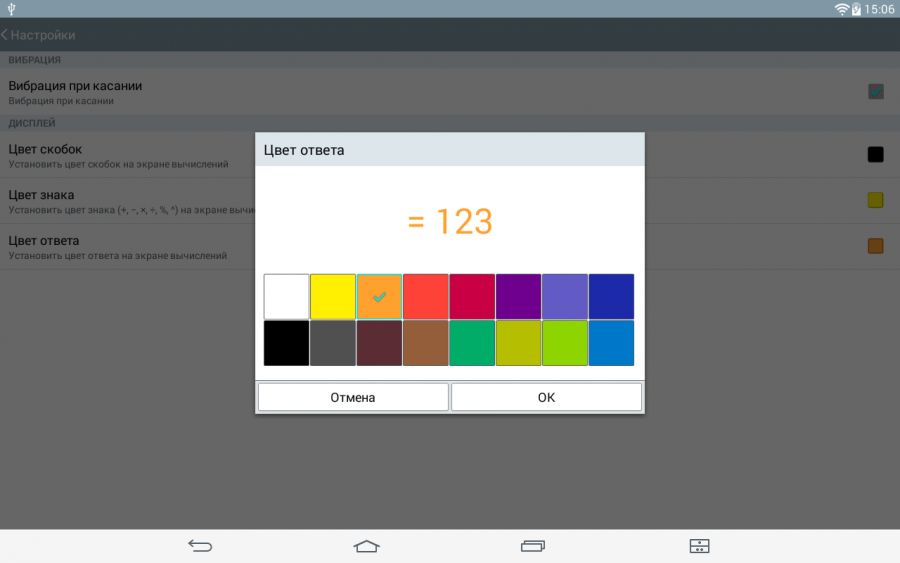Tap the Android back navigation icon
This screenshot has height=563, width=900.
200,546
